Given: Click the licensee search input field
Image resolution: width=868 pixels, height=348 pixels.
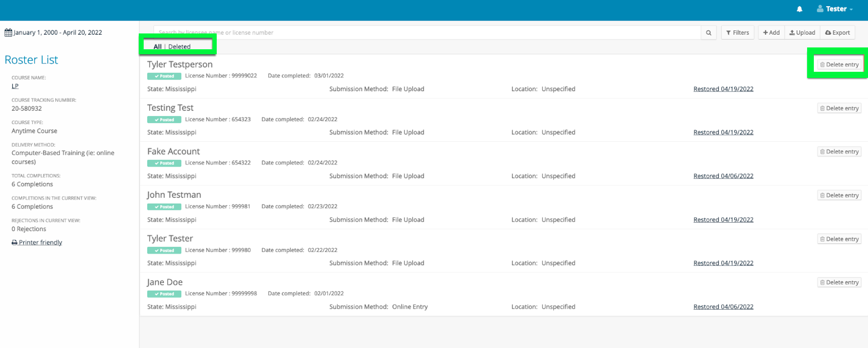Looking at the screenshot, I should (426, 33).
